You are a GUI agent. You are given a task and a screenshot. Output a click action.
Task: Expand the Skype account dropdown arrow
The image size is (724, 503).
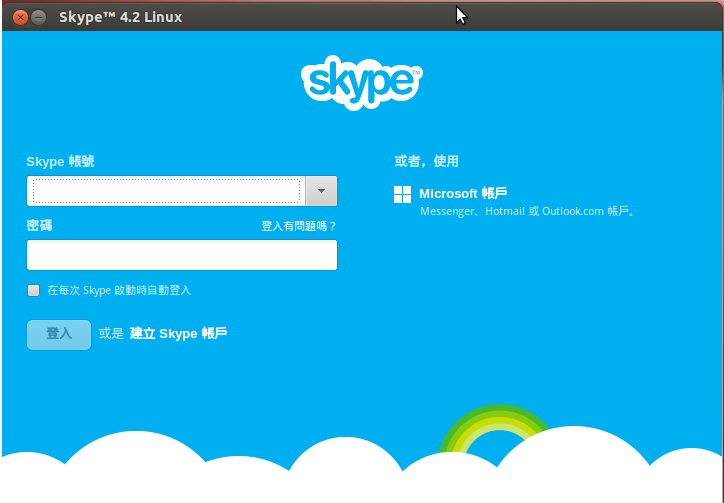coord(321,191)
